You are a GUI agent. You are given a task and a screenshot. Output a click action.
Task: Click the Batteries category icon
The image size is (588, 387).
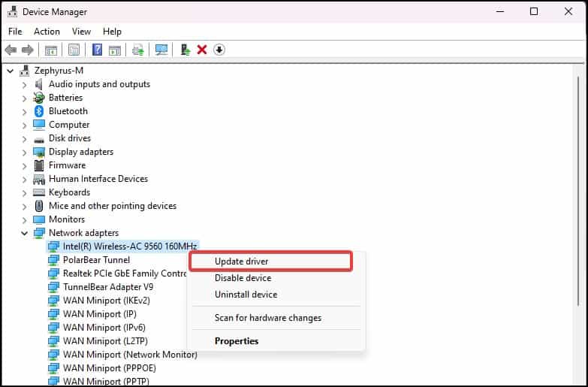38,98
